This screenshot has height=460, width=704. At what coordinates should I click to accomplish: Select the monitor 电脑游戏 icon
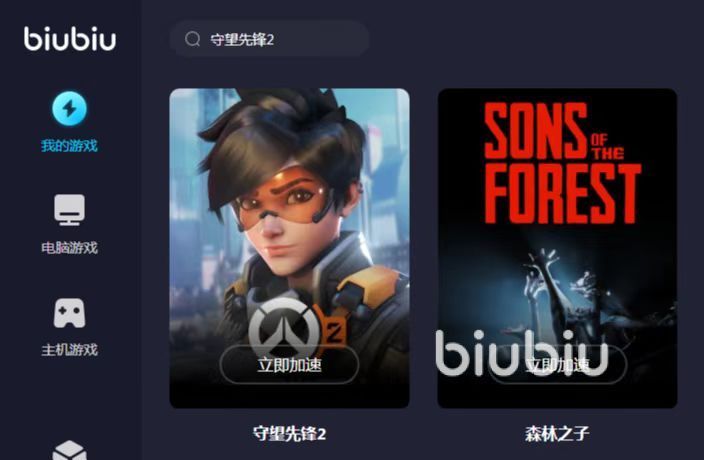point(70,210)
